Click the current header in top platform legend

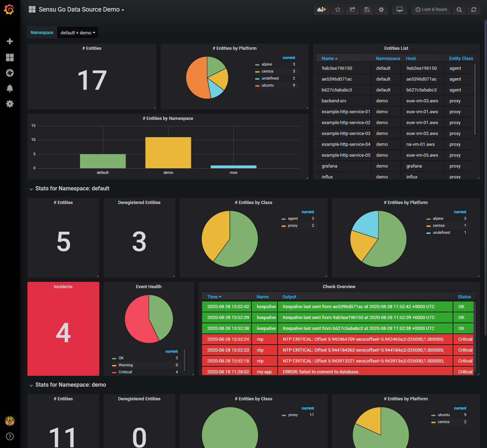click(289, 58)
